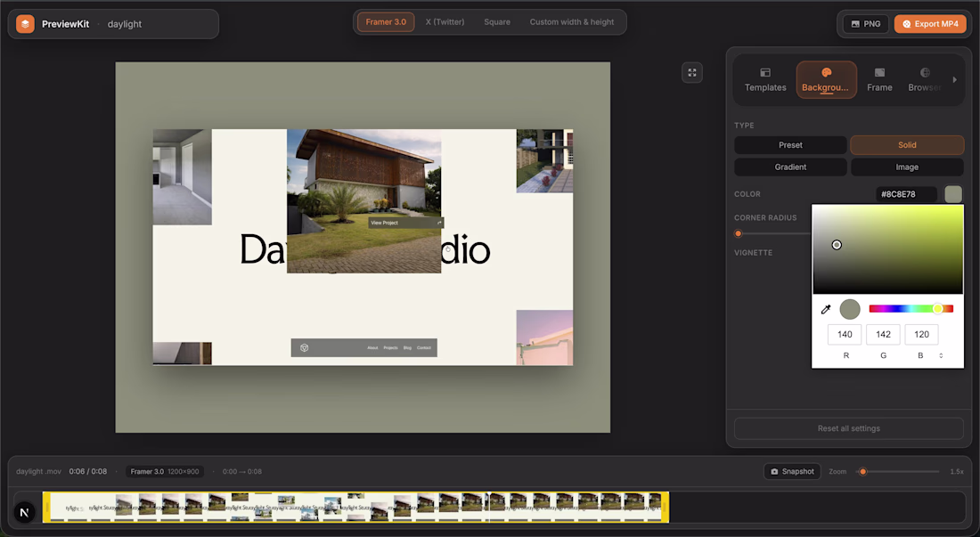Open the background color swatch
Screen dimensions: 980x537
[953, 194]
